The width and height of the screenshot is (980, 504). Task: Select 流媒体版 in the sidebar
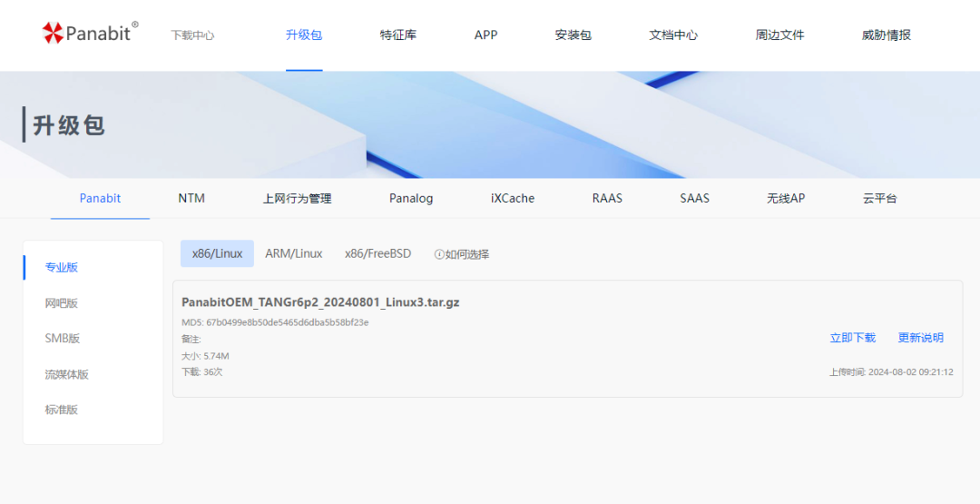coord(67,374)
